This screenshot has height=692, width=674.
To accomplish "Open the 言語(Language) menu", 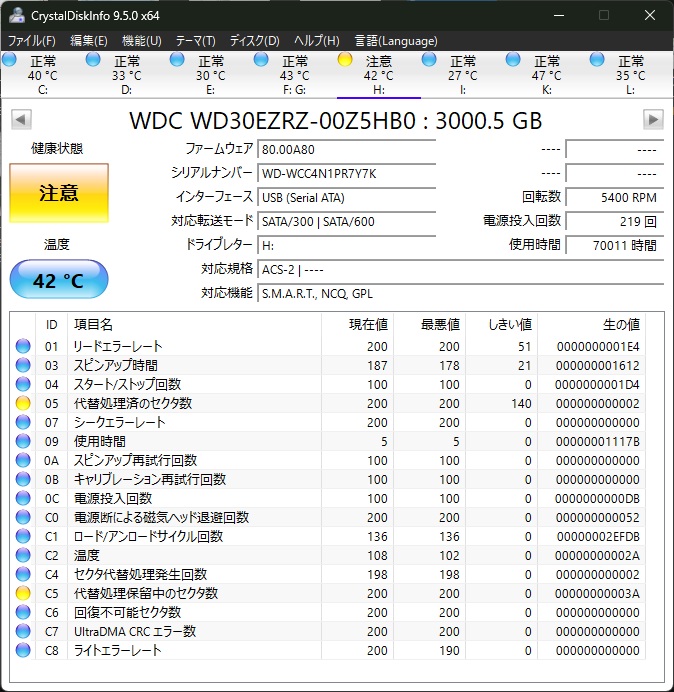I will tap(396, 41).
